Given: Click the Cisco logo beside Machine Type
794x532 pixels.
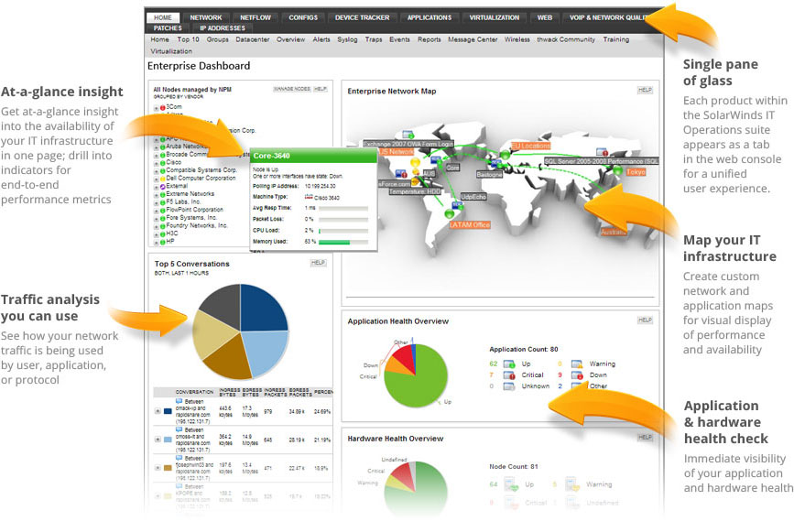Looking at the screenshot, I should 309,197.
